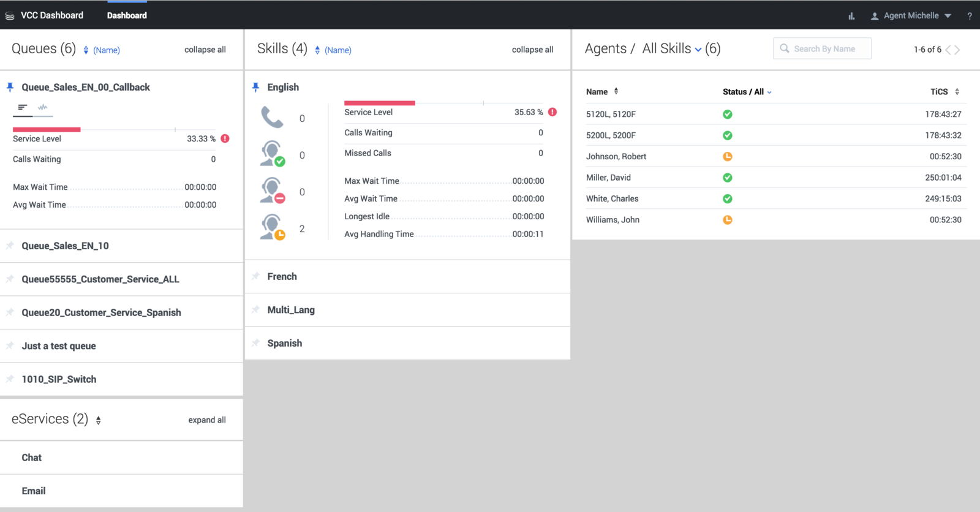Open agent Johnson, Robert
The image size is (980, 512).
point(616,156)
